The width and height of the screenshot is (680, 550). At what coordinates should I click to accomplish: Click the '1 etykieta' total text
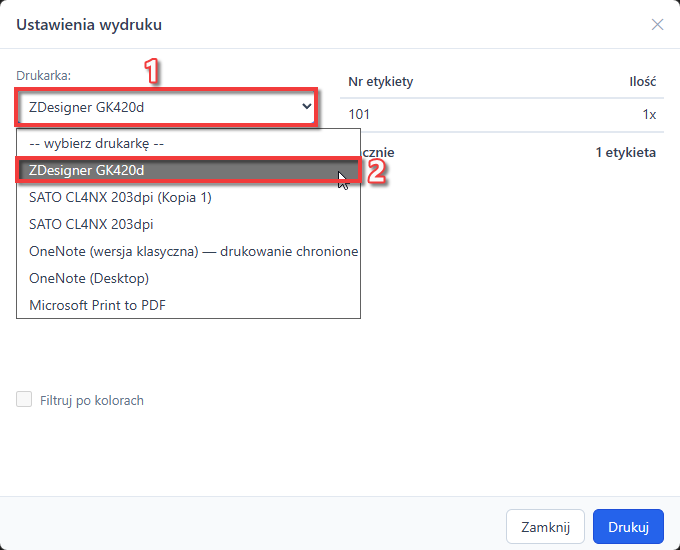[625, 152]
